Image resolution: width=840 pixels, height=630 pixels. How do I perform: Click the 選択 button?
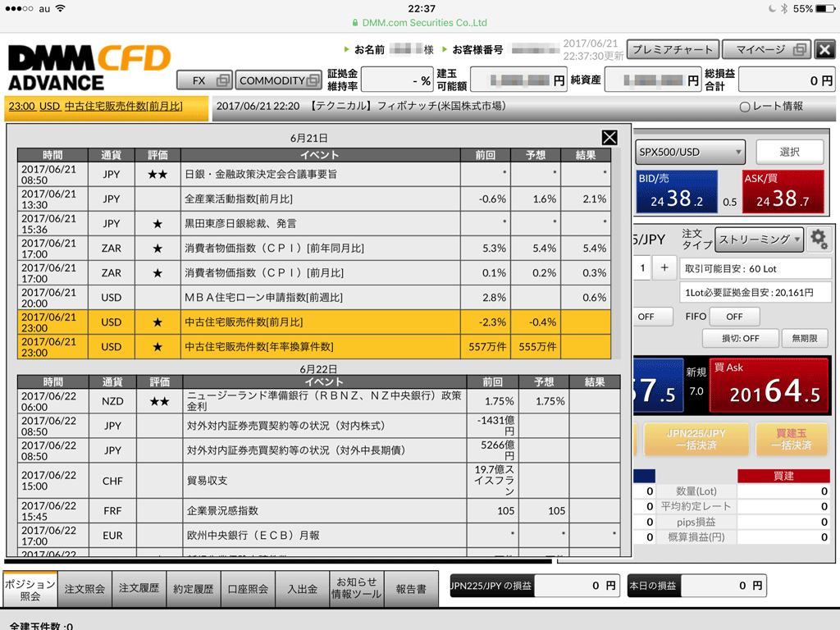(x=790, y=152)
